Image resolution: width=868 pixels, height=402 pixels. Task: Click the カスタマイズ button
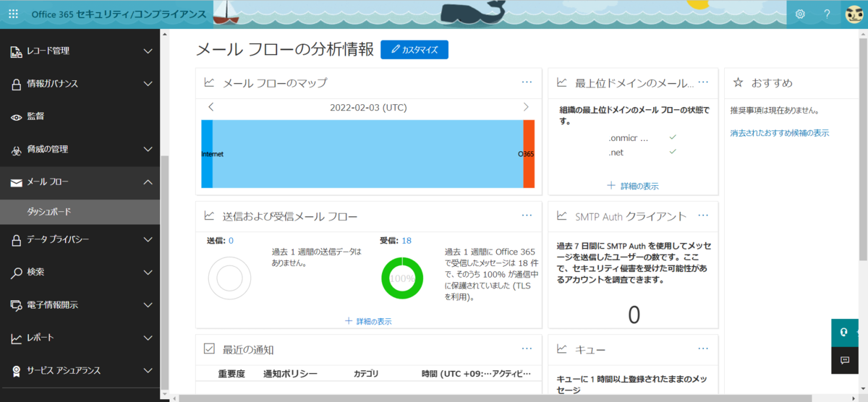[x=414, y=49]
